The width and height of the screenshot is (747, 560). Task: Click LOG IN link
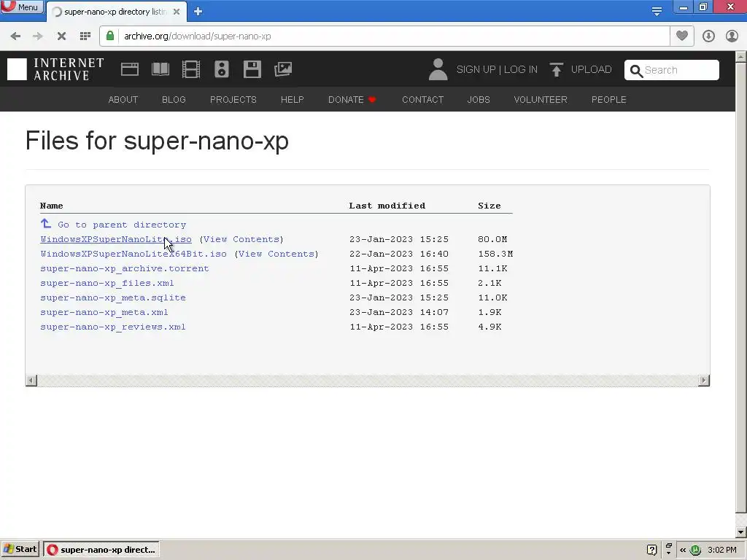521,69
